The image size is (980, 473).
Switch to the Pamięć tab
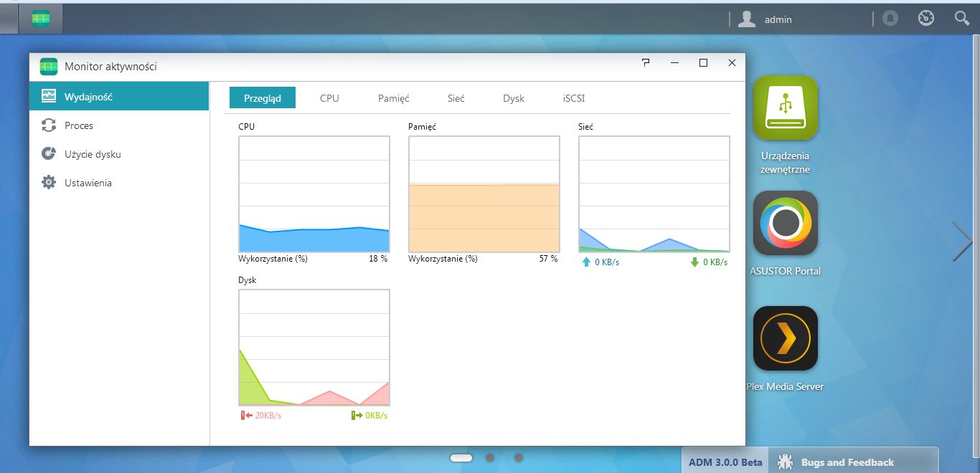coord(394,98)
